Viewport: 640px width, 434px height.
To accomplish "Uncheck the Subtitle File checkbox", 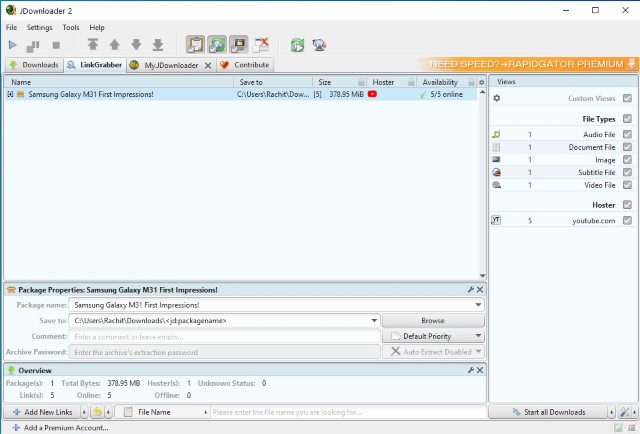I will pos(627,172).
